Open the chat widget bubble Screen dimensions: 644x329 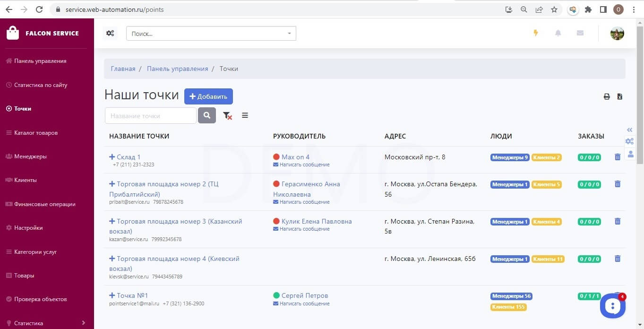click(x=613, y=306)
